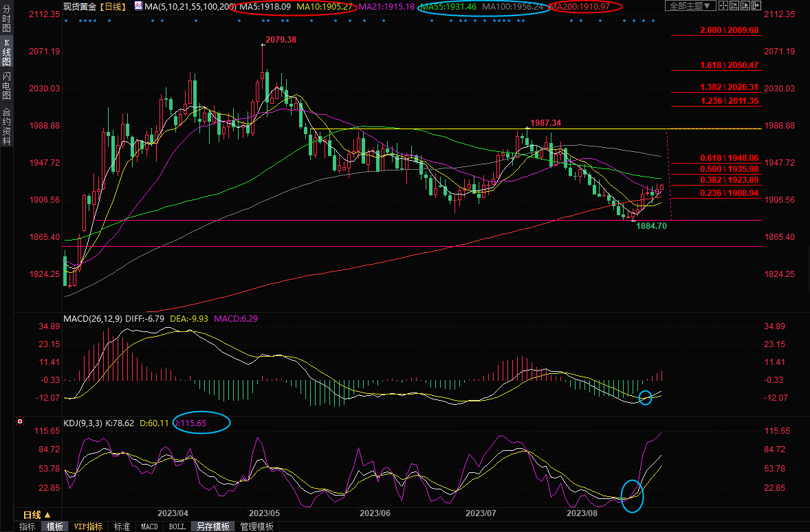Expand the 日线 period selector

pyautogui.click(x=37, y=514)
